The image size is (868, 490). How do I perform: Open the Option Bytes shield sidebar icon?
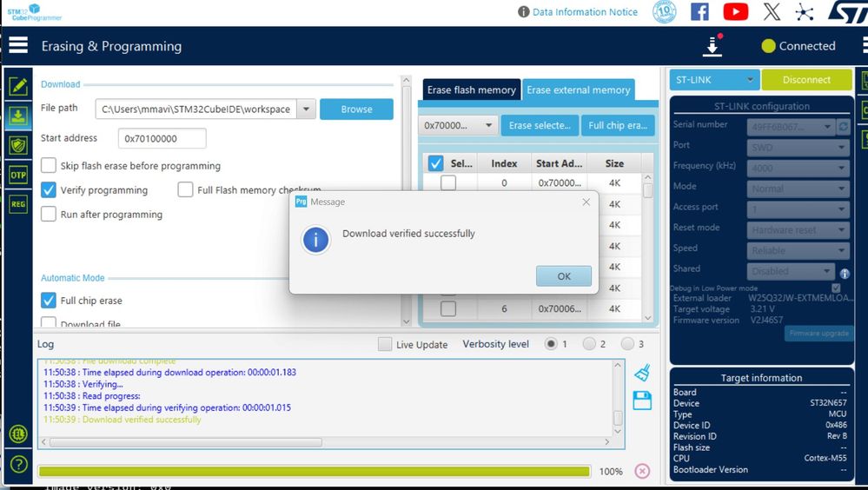coord(17,146)
